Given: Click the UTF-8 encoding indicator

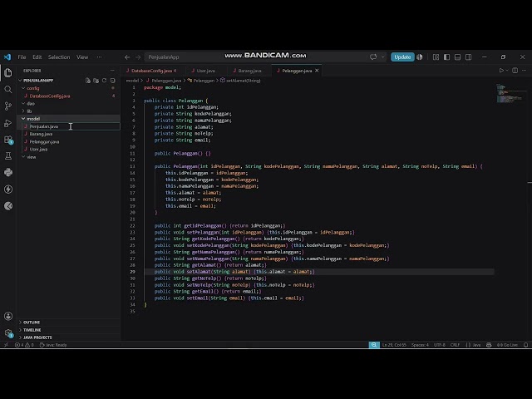Looking at the screenshot, I should [x=440, y=345].
